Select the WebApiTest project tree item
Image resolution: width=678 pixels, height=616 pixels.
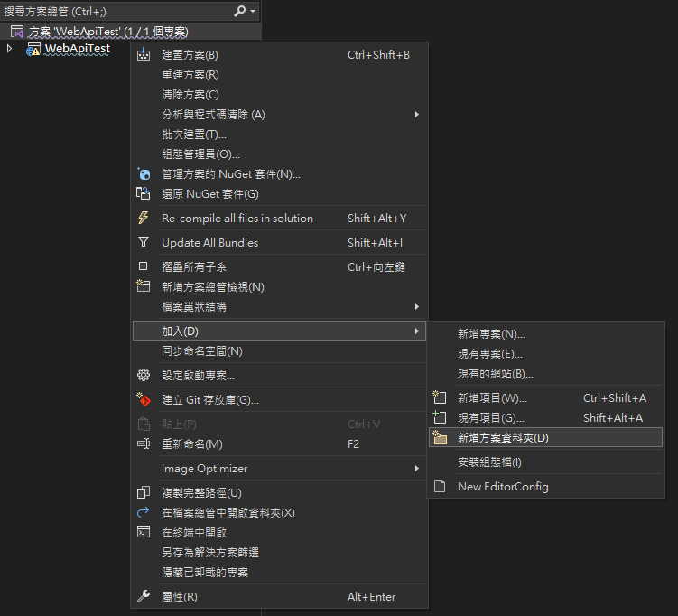(78, 49)
